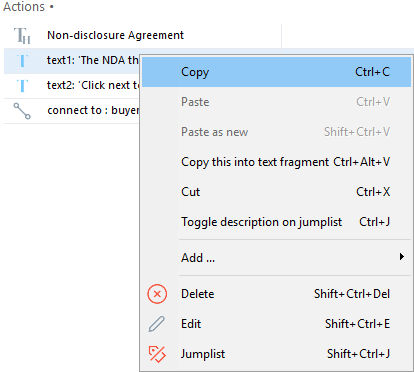Select the connect to : buyer row

(x=71, y=111)
